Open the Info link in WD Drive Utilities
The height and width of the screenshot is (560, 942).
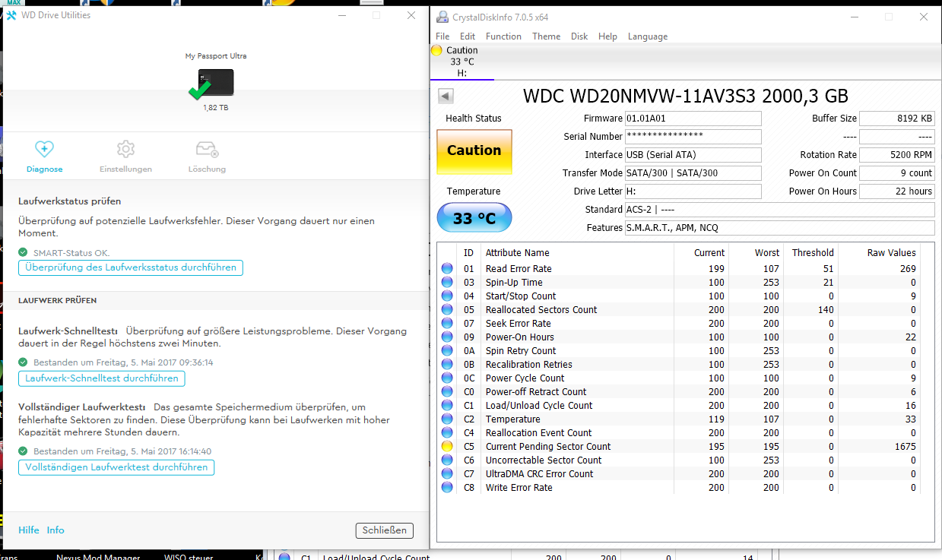click(56, 530)
